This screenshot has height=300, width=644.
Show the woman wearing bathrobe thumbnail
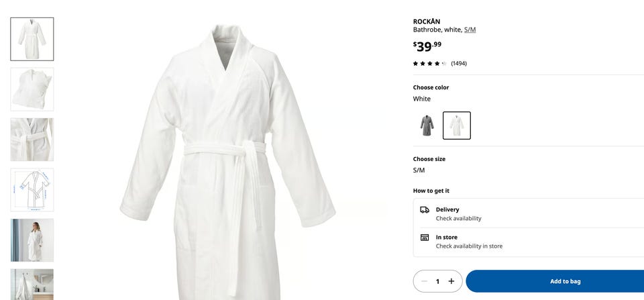coord(32,240)
